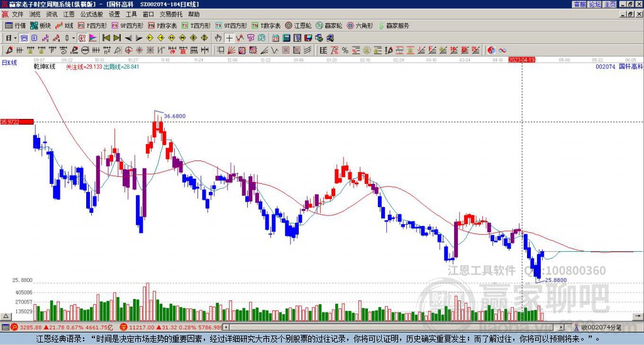The image size is (644, 345).
Task: Click the 节 solar-term icon
Action: [x=250, y=38]
